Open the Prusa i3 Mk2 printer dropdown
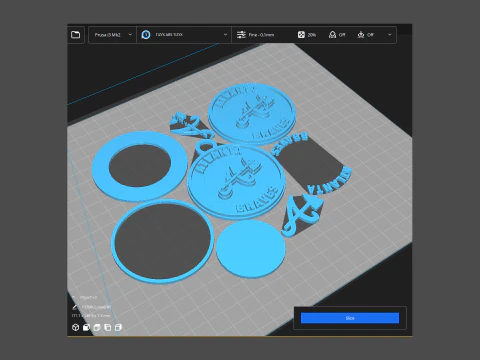The width and height of the screenshot is (480, 360). (x=113, y=35)
